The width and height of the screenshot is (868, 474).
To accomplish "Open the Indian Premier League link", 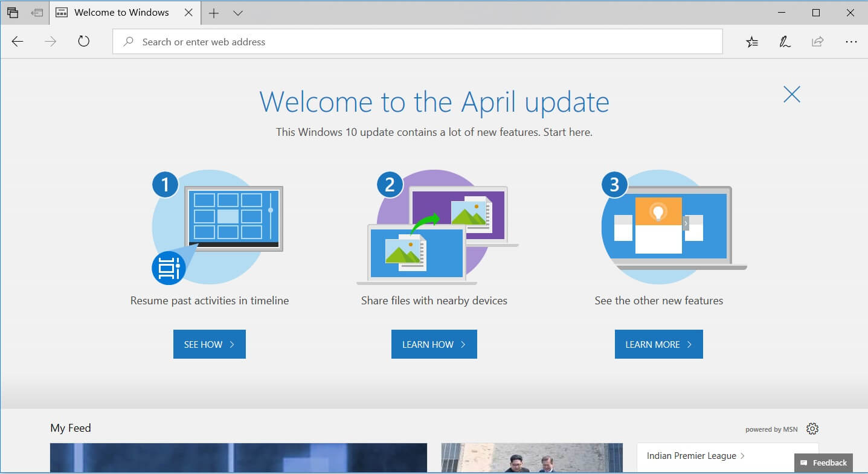I will pos(695,456).
